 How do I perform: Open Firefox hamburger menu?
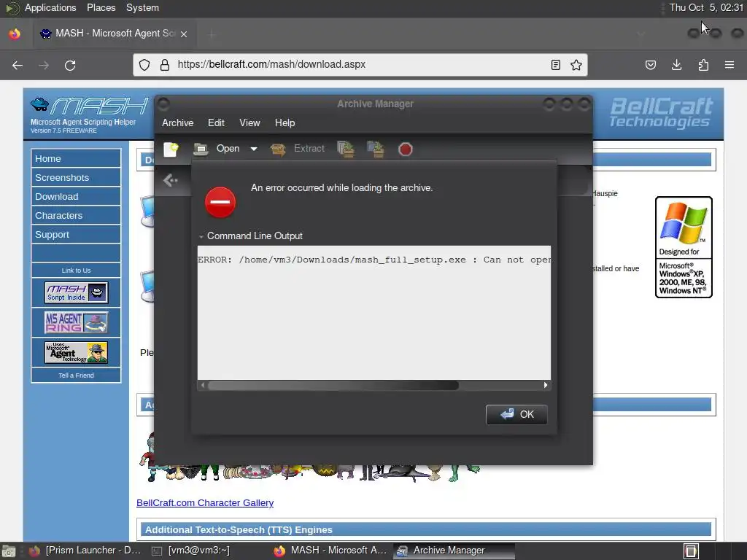click(x=729, y=65)
